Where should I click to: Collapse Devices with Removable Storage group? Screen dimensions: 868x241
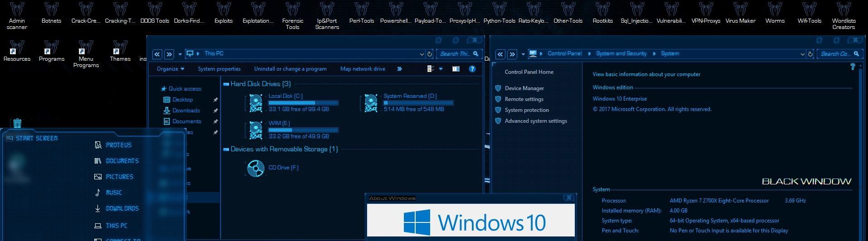coord(226,149)
